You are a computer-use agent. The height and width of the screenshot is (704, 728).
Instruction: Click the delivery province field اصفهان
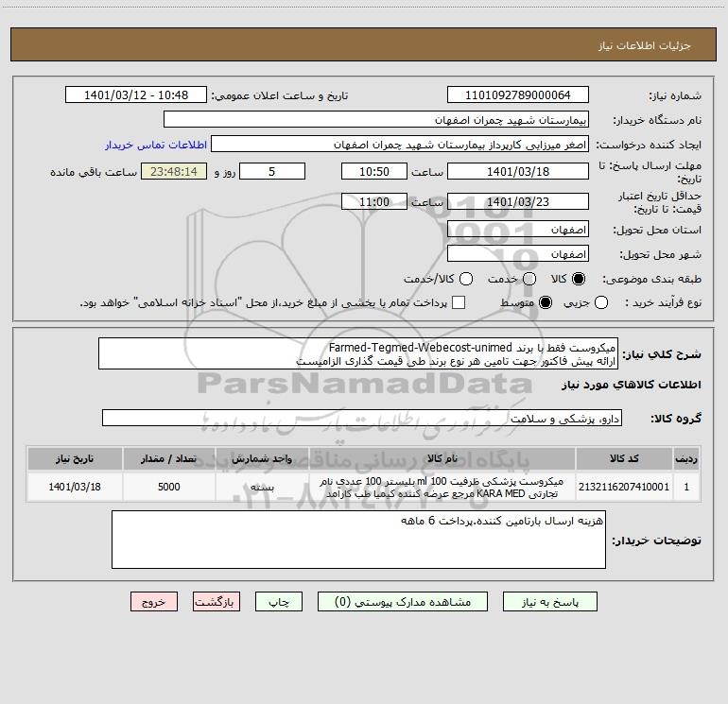[x=518, y=230]
